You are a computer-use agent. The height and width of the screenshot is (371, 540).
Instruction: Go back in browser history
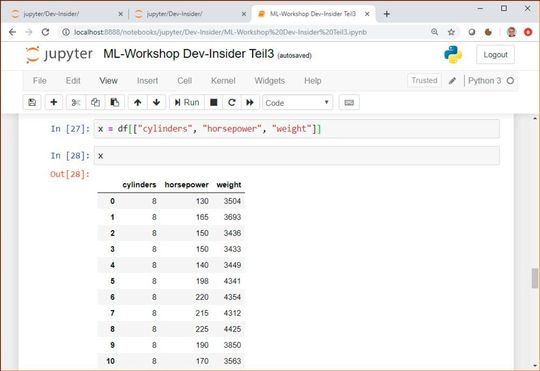(x=12, y=32)
